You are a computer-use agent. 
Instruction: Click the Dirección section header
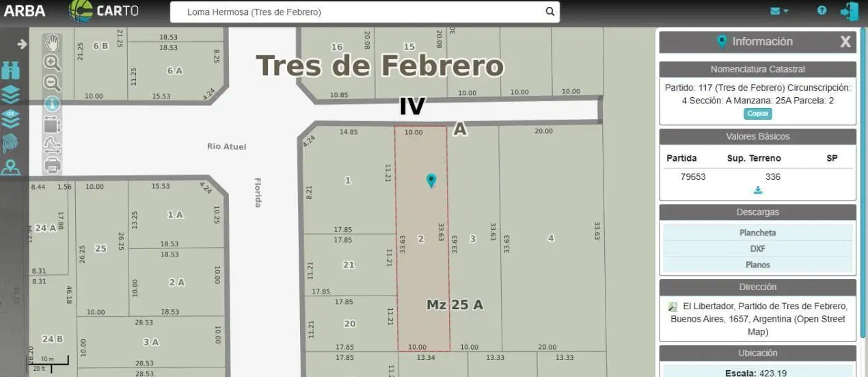pyautogui.click(x=757, y=287)
